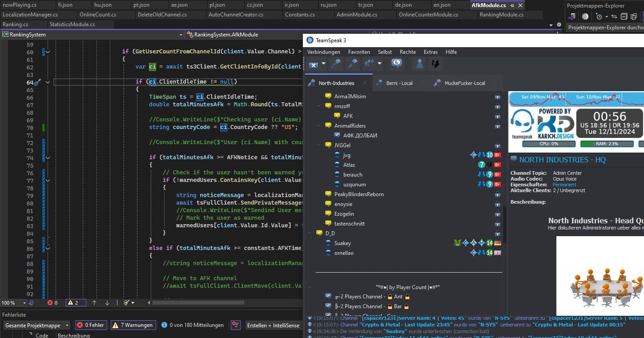Toggle the 0 Fehler filter
The width and height of the screenshot is (644, 338).
point(91,325)
